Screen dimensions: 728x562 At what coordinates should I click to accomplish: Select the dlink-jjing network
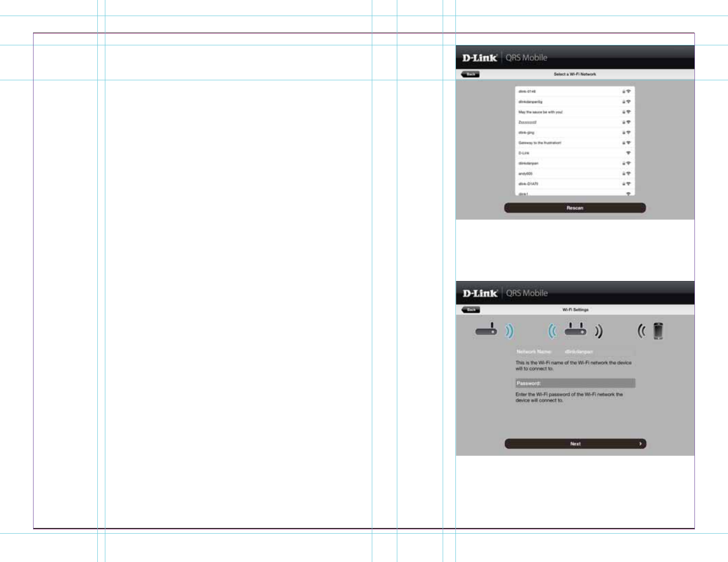click(575, 133)
